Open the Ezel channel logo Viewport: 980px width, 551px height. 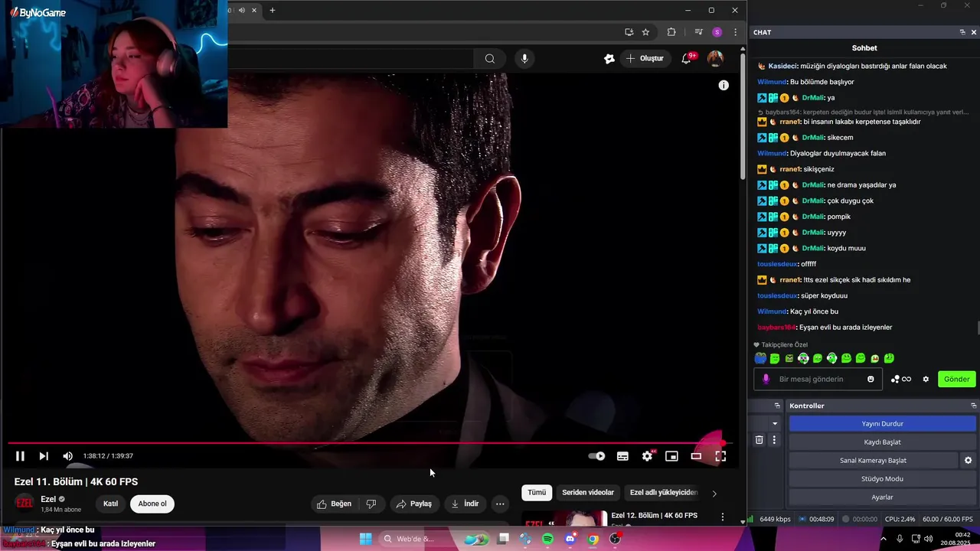tap(24, 503)
